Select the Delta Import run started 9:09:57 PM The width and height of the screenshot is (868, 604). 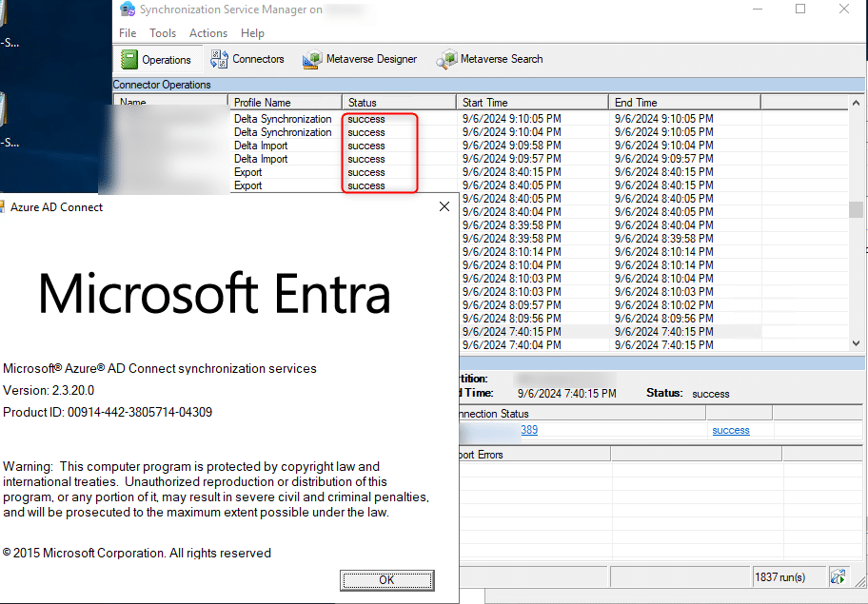481,159
